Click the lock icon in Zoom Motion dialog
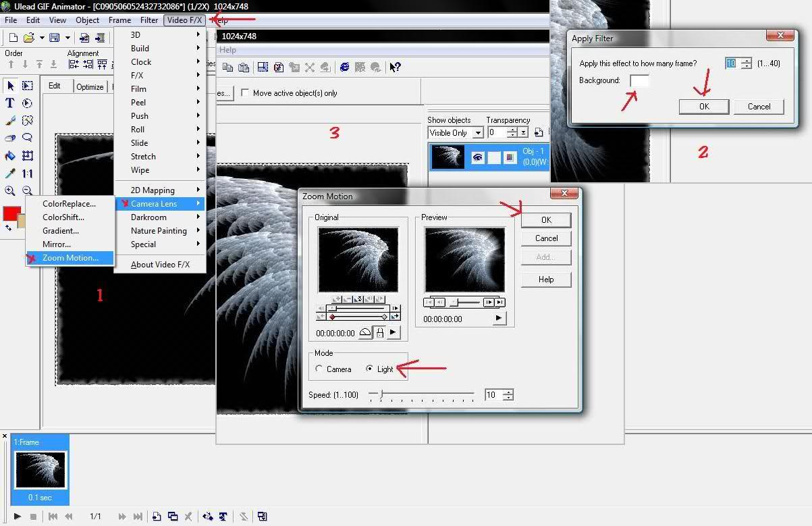 click(380, 332)
